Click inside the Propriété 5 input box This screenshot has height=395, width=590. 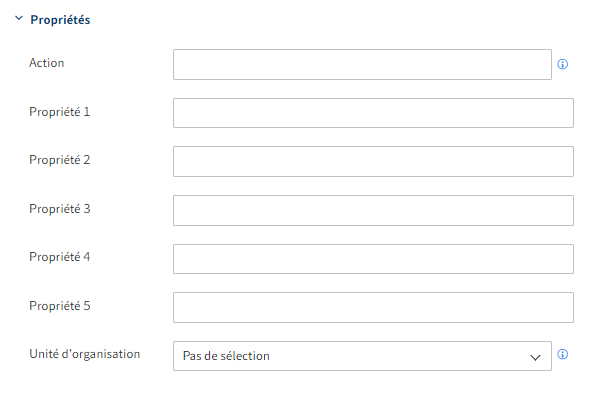coord(373,307)
